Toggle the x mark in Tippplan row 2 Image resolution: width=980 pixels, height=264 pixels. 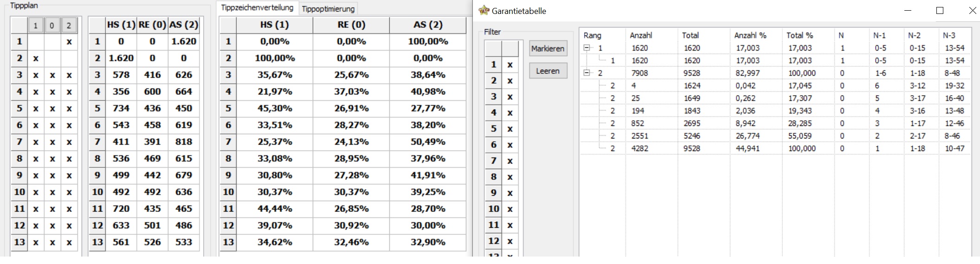(x=35, y=58)
